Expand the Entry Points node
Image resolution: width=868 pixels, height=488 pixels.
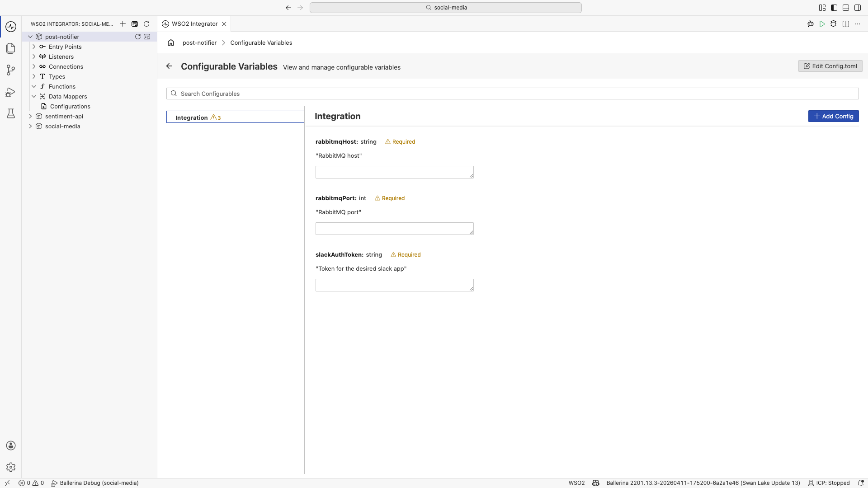click(x=34, y=47)
